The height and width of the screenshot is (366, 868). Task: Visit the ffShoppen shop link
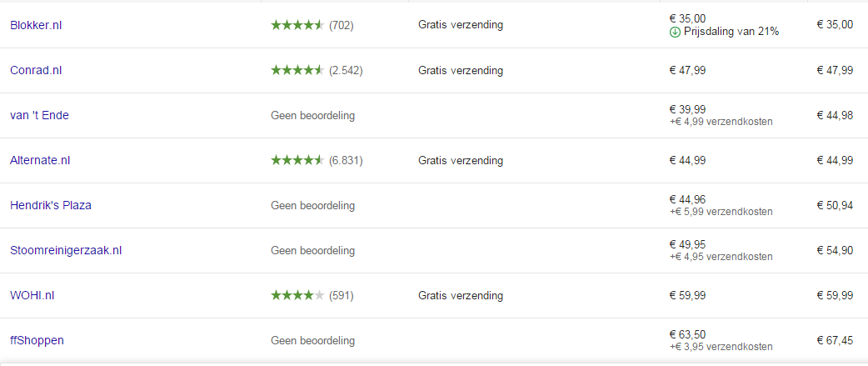pos(37,340)
